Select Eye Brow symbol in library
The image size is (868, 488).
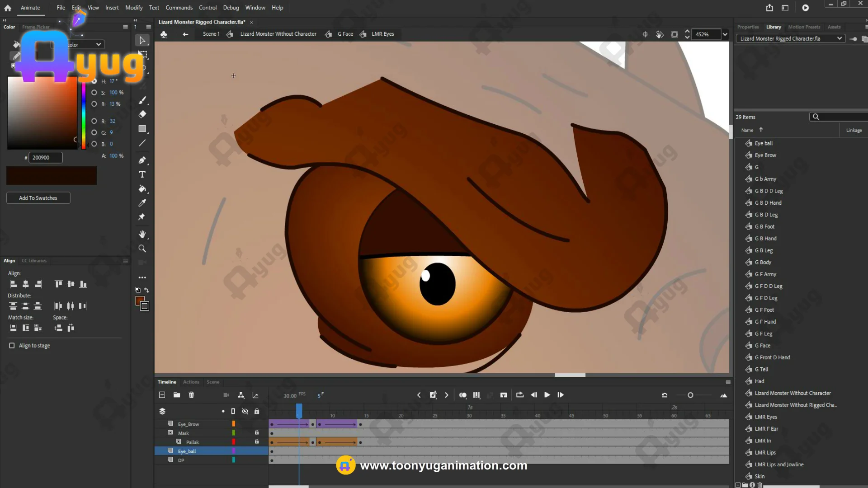[x=765, y=155]
